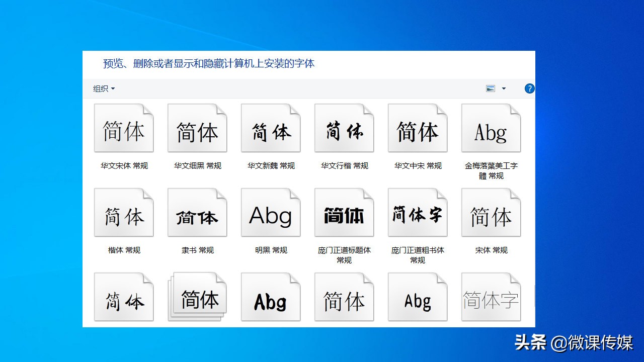Select the 华文新魏 常规 font
Screen dimensions: 644x362
271,128
